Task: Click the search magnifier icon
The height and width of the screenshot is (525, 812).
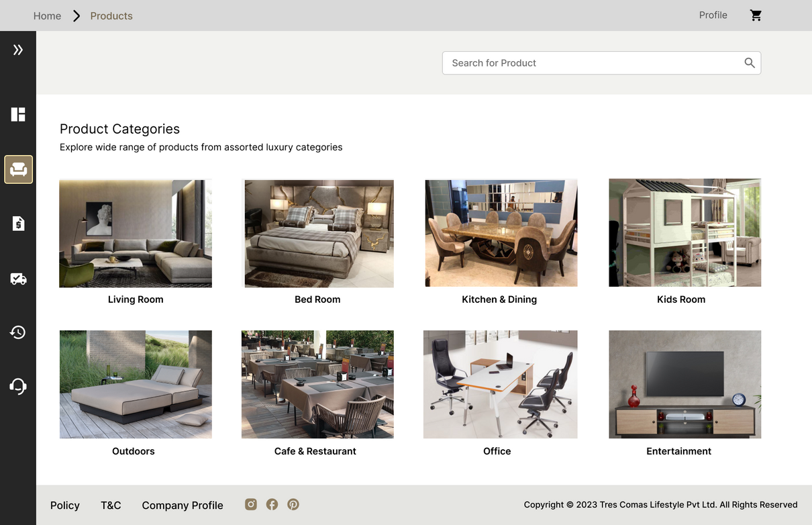Action: click(x=750, y=63)
